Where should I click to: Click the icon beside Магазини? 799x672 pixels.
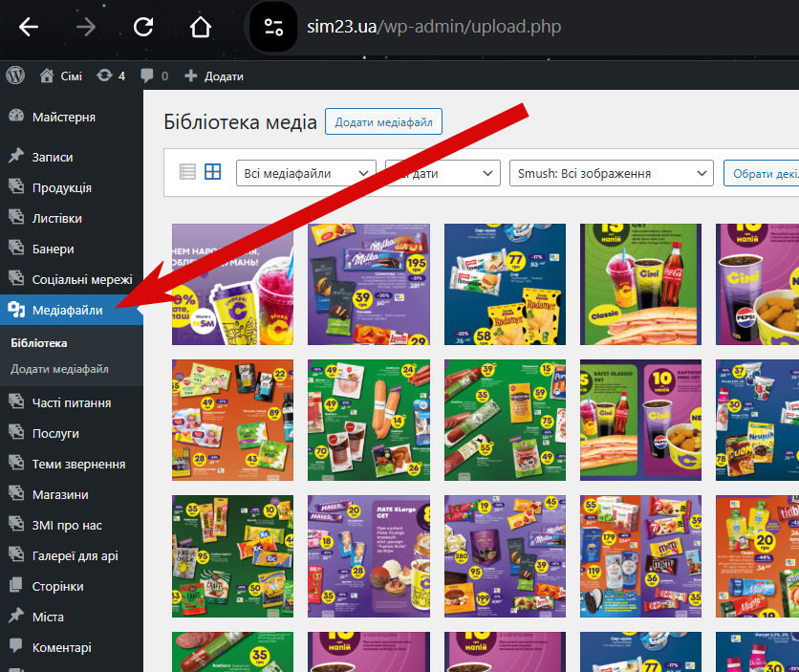(x=16, y=493)
